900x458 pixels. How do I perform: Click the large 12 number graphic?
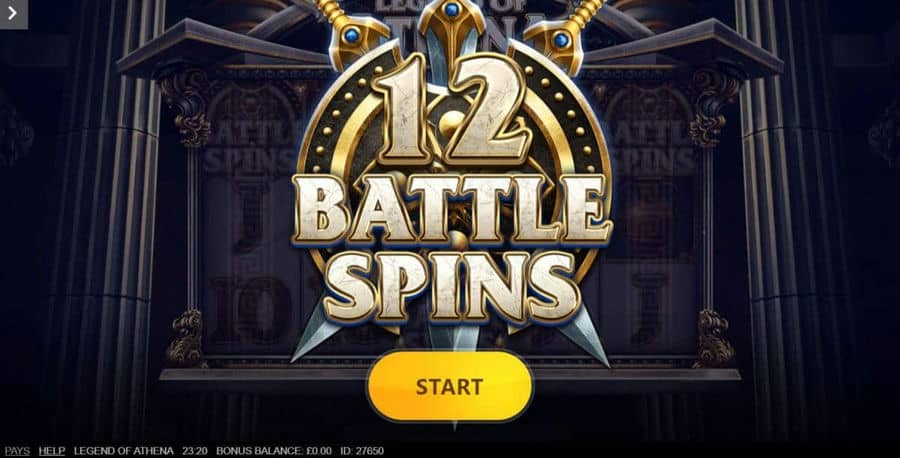452,109
